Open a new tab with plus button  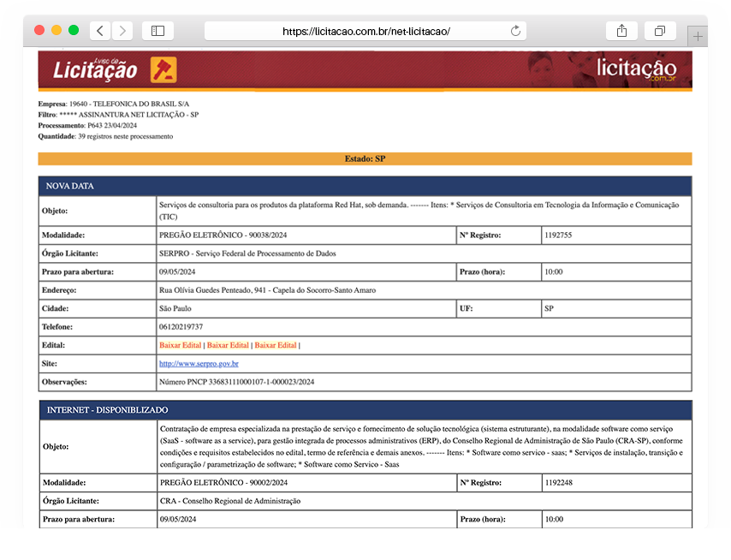698,36
